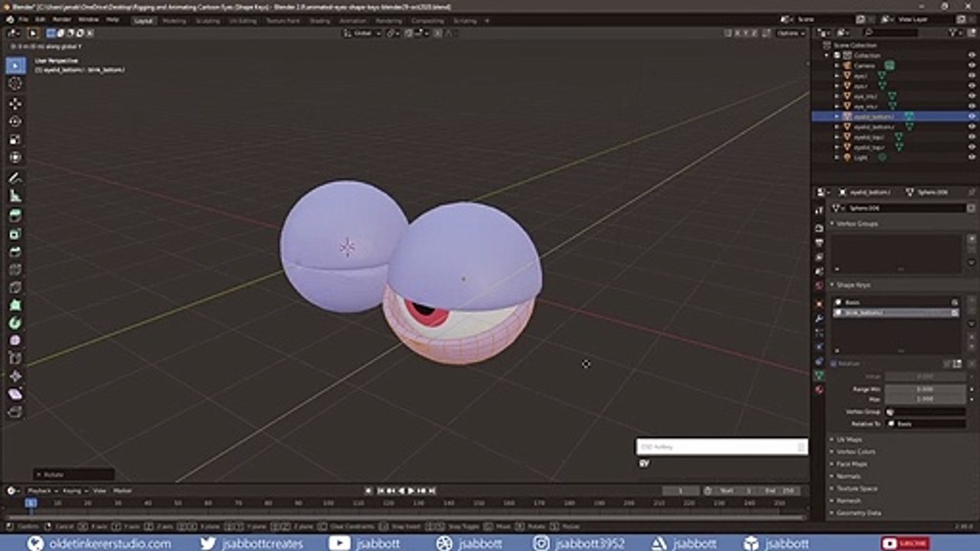Toggle the Relative shape keys checkbox
Viewport: 980px width, 551px height.
click(835, 364)
